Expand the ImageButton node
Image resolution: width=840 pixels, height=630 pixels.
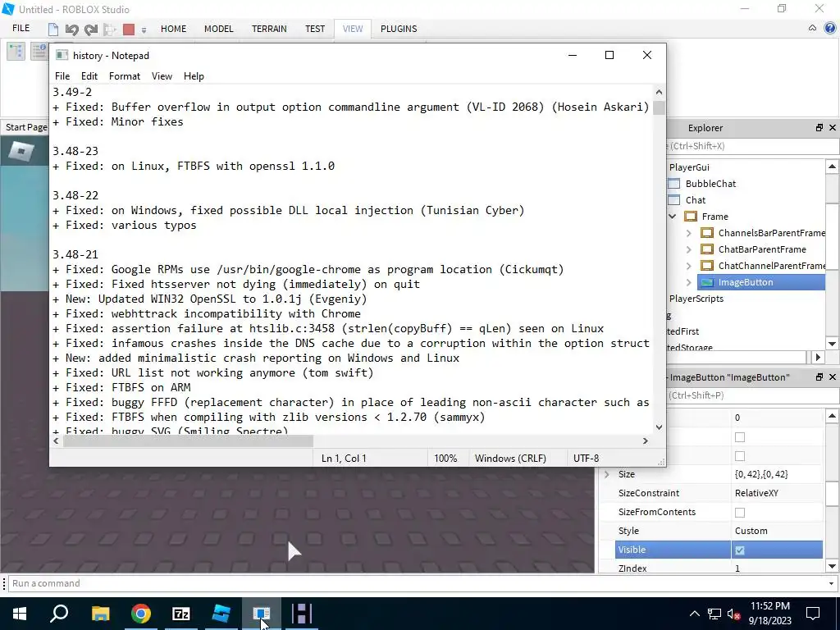[x=689, y=282]
